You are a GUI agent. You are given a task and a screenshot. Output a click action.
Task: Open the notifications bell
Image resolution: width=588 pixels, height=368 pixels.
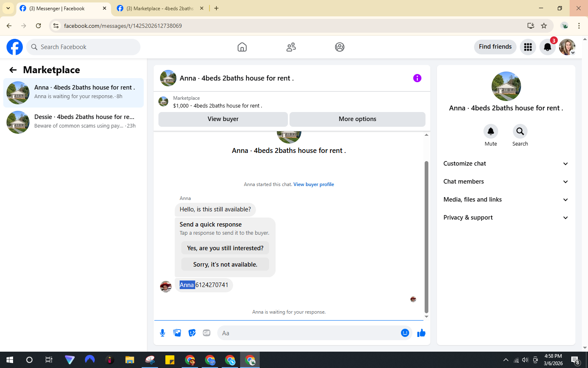[548, 47]
